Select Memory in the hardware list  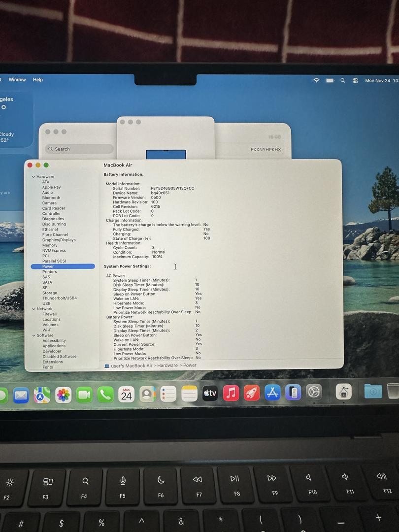(50, 245)
